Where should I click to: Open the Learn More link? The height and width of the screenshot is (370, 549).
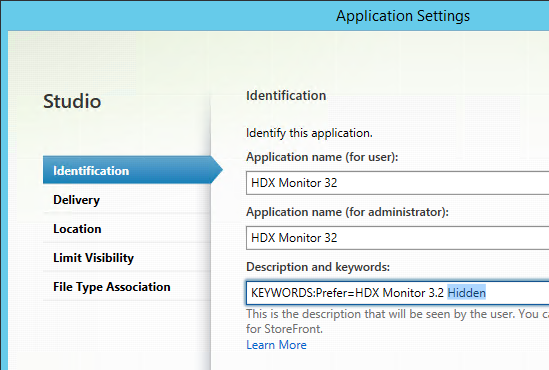pos(276,345)
